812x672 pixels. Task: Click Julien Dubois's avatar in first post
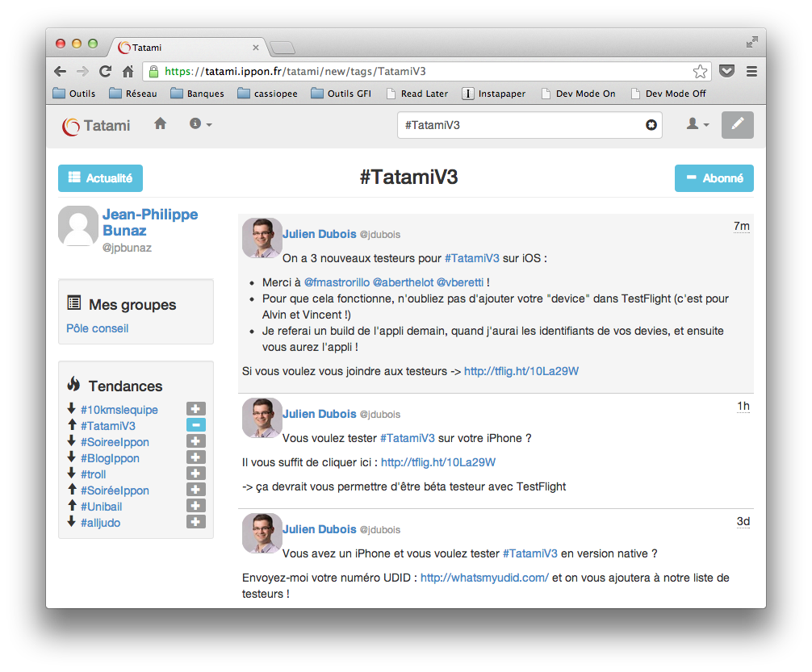pyautogui.click(x=262, y=237)
